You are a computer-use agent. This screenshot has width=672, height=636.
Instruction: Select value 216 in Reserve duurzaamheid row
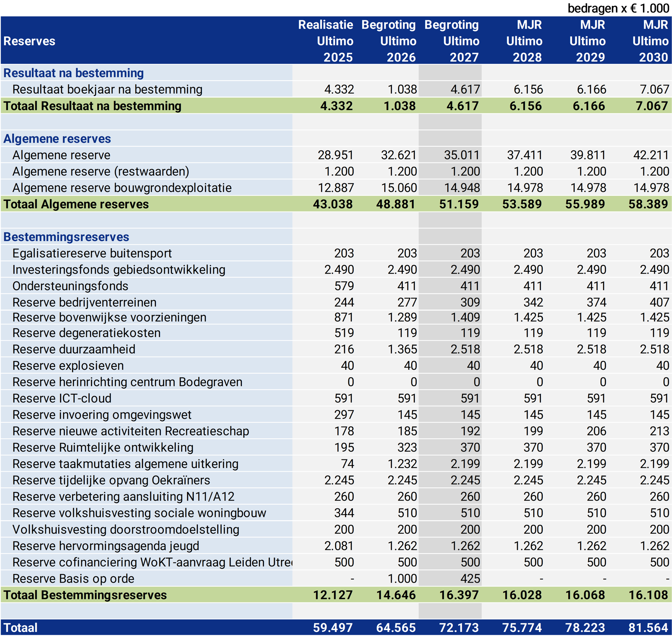pyautogui.click(x=344, y=349)
